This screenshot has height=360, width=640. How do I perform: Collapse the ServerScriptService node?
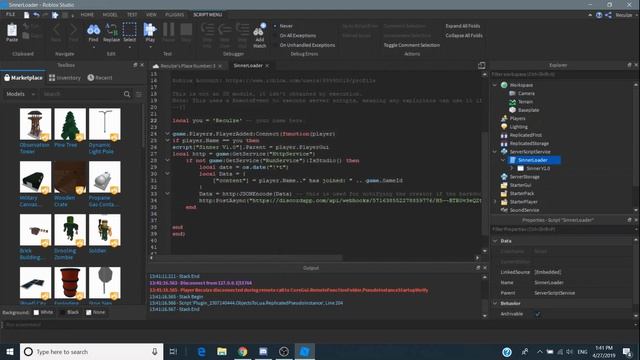(x=495, y=152)
